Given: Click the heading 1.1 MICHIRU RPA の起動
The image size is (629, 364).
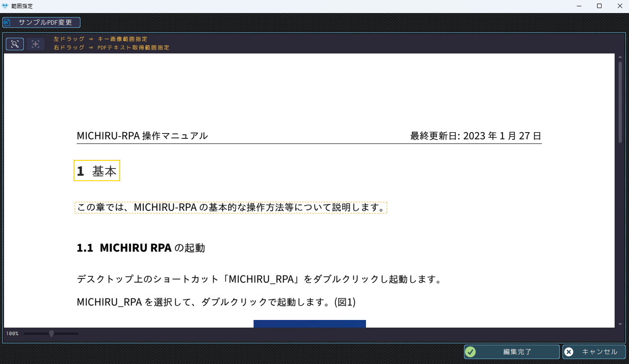Looking at the screenshot, I should click(x=141, y=248).
